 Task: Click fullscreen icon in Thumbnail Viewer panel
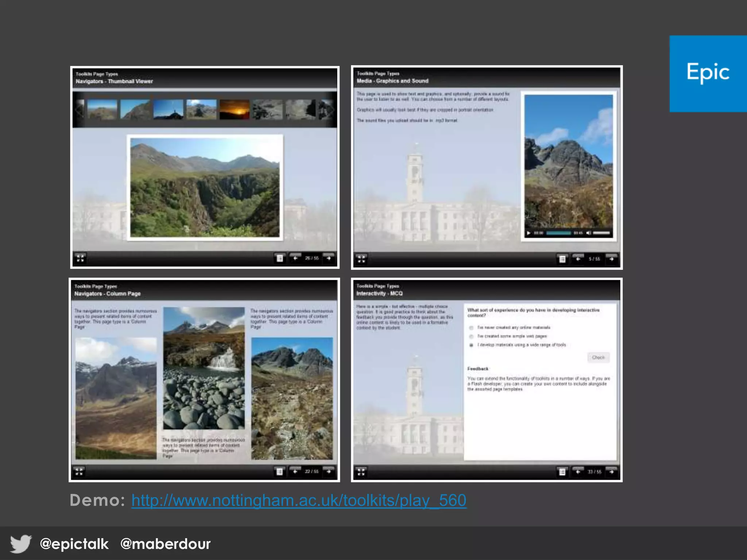tap(80, 258)
